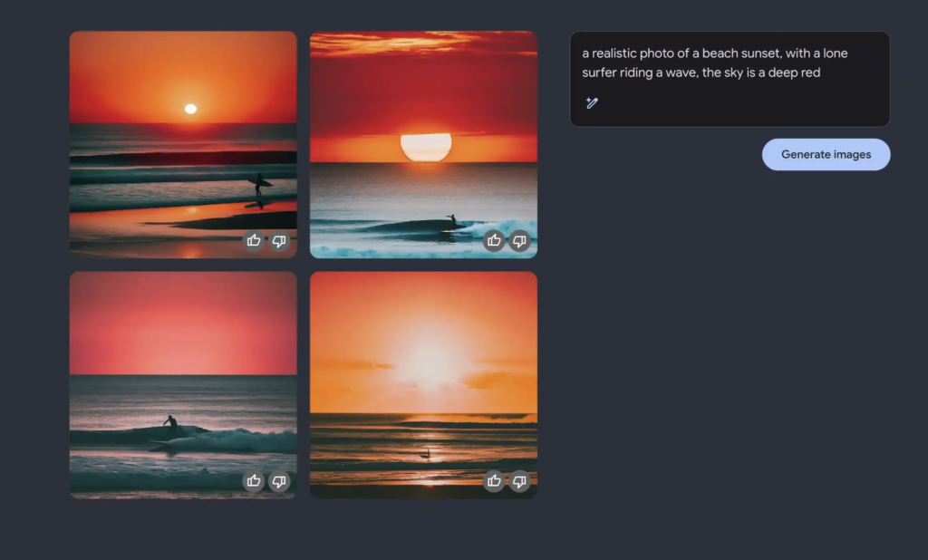
Task: Like the image with surfer carrying a board
Action: (x=254, y=240)
